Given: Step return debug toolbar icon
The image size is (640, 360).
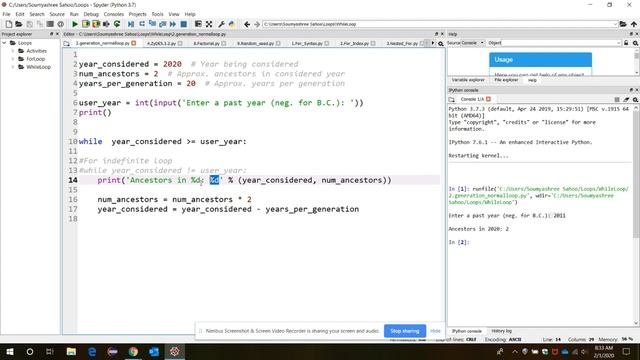Looking at the screenshot, I should tap(162, 24).
